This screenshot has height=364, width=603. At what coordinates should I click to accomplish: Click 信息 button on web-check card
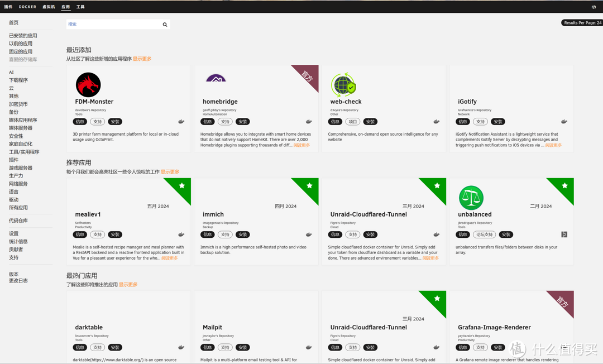tap(336, 122)
